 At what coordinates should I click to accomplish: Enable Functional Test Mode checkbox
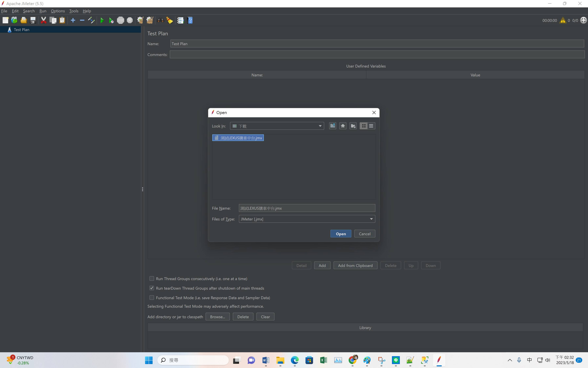tap(152, 297)
